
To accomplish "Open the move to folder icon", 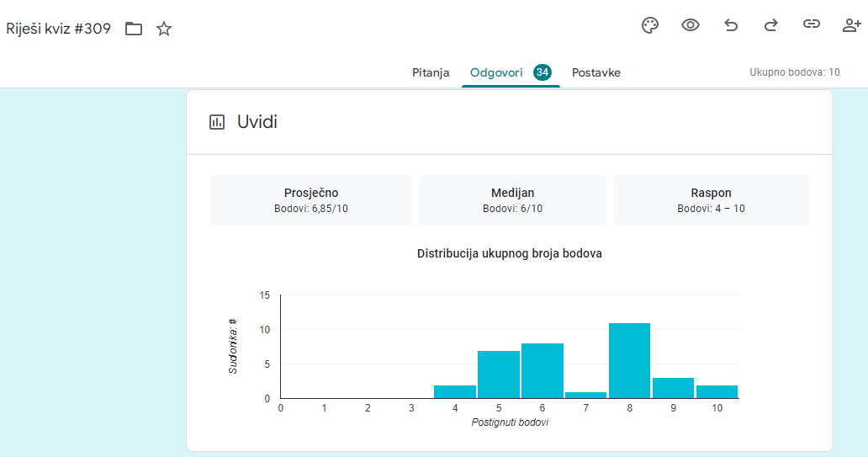I will pyautogui.click(x=134, y=29).
